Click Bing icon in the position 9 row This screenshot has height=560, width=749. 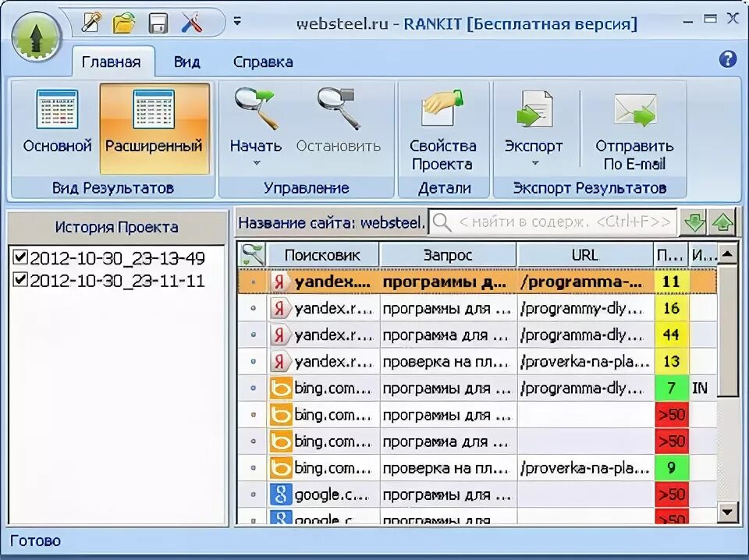280,468
